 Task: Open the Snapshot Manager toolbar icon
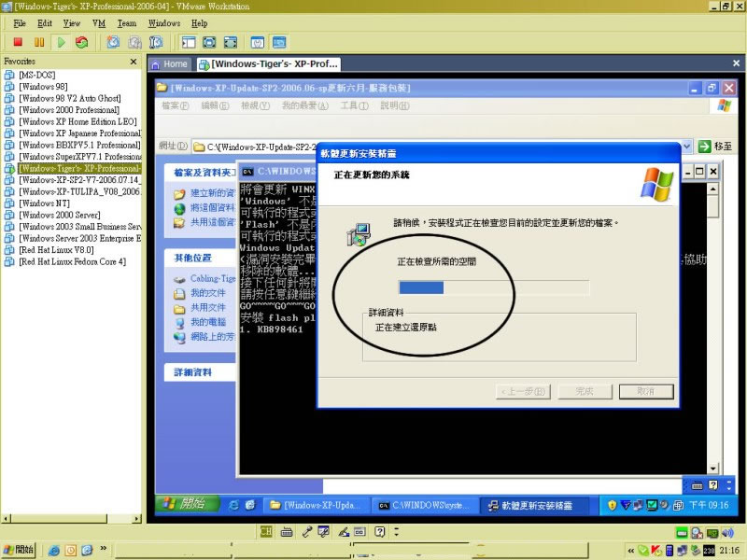156,42
